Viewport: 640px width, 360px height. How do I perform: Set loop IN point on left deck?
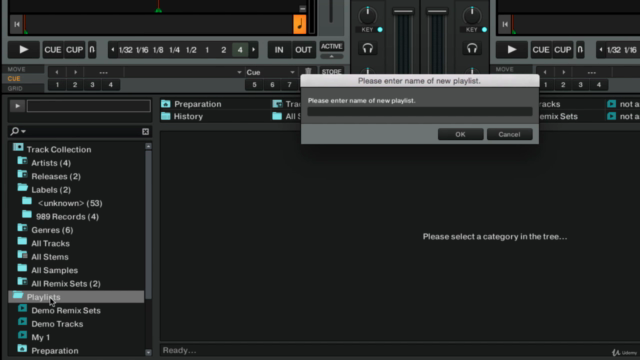coord(279,50)
